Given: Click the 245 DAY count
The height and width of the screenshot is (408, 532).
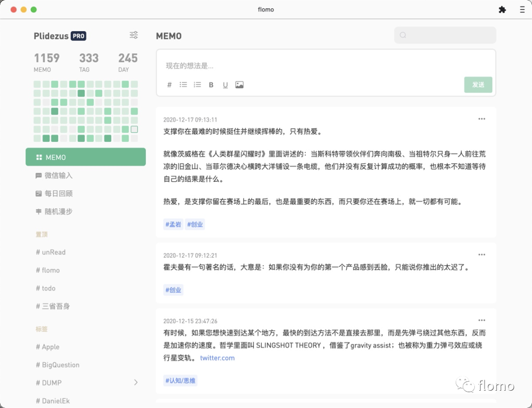Looking at the screenshot, I should click(x=128, y=62).
